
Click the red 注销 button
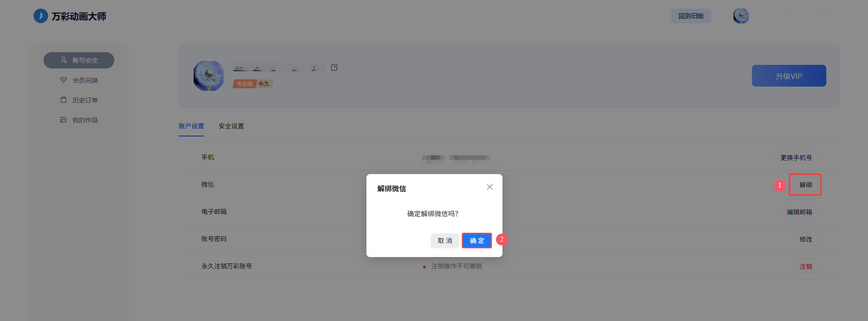[x=805, y=267]
